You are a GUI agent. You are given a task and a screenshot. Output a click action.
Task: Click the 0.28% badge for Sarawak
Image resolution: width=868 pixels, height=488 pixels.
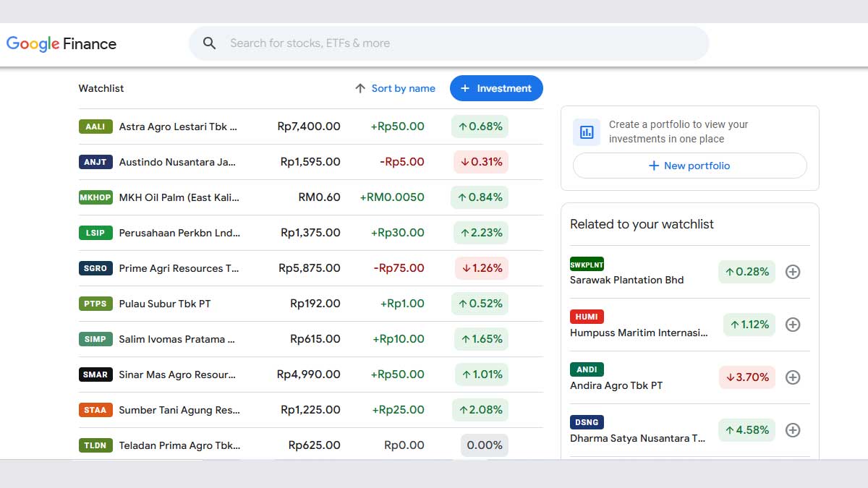point(746,272)
